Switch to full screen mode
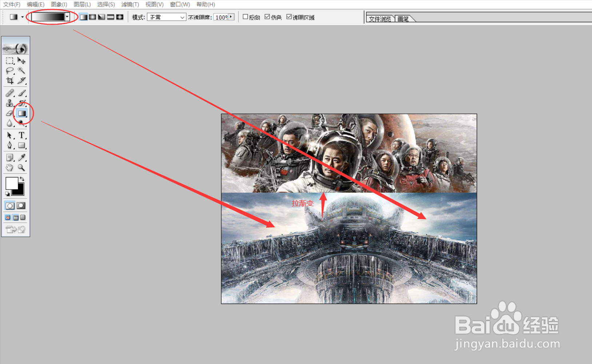The height and width of the screenshot is (364, 592). tap(23, 217)
